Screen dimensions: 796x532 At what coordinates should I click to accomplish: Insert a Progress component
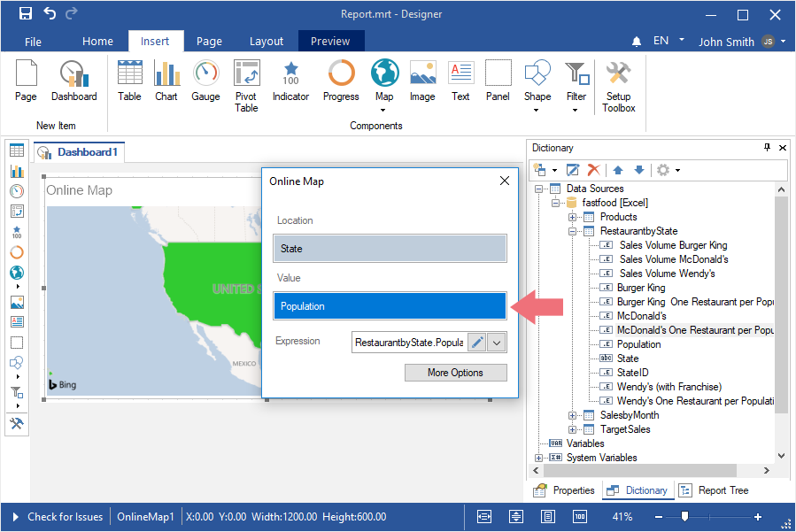pyautogui.click(x=341, y=81)
